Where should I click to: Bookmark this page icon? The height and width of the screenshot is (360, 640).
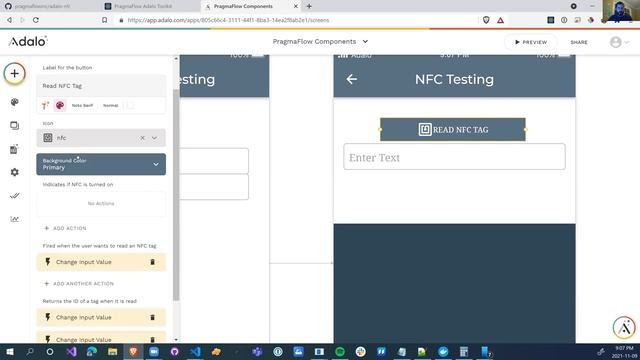click(x=104, y=20)
